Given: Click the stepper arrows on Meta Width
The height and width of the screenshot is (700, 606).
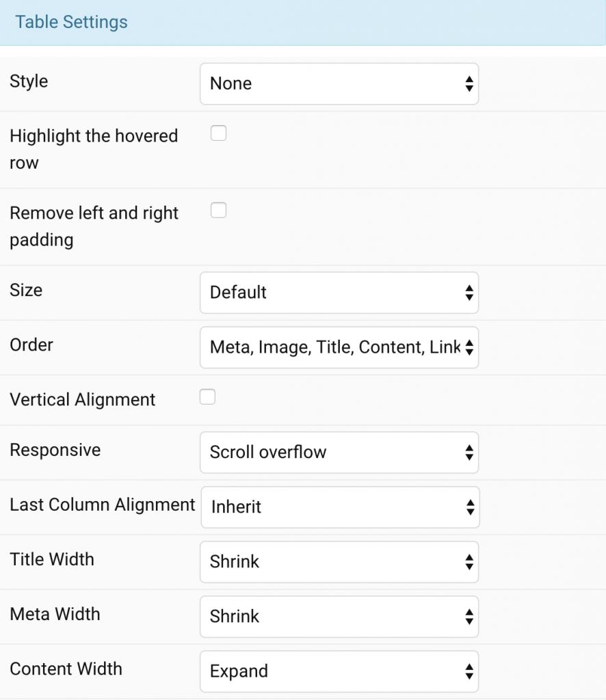Looking at the screenshot, I should pos(469,617).
